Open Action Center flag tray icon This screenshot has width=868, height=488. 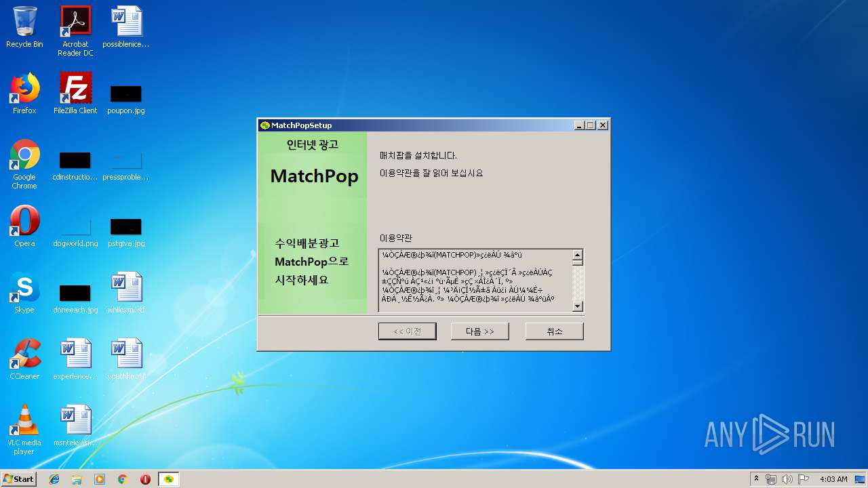pyautogui.click(x=803, y=479)
